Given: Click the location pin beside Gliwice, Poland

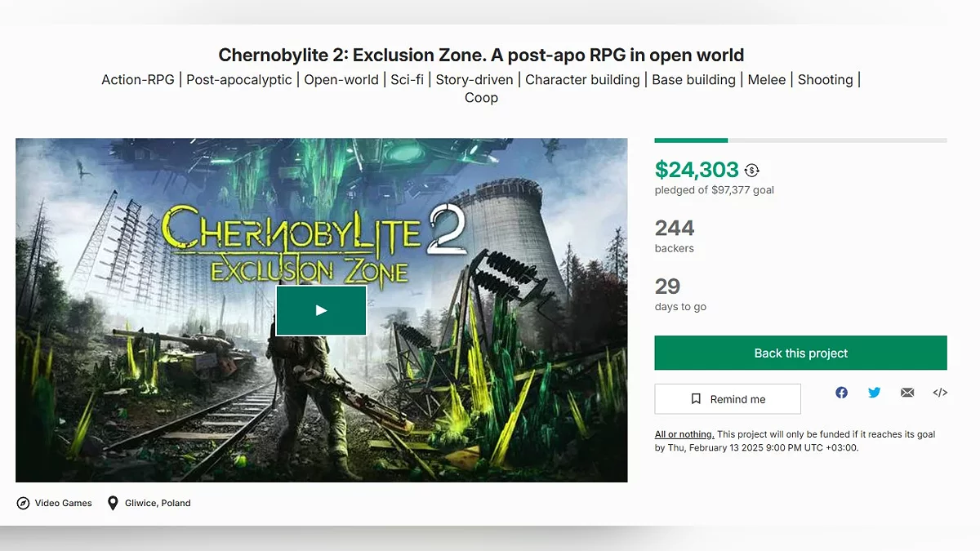Looking at the screenshot, I should (113, 503).
